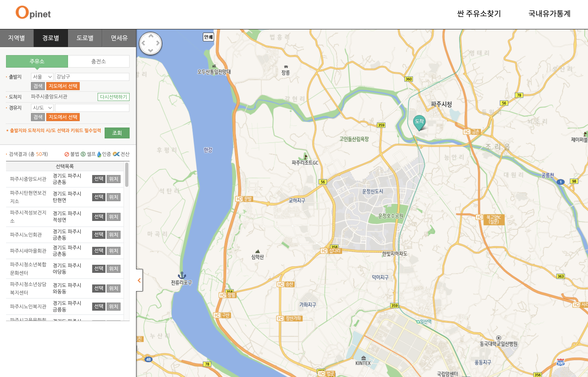The width and height of the screenshot is (588, 377).
Task: Open the 지역별 tab
Action: 17,38
